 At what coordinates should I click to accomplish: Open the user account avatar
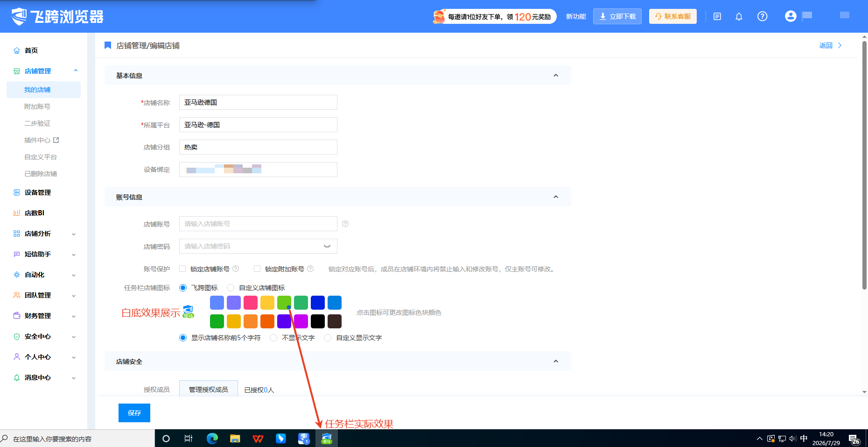[791, 16]
